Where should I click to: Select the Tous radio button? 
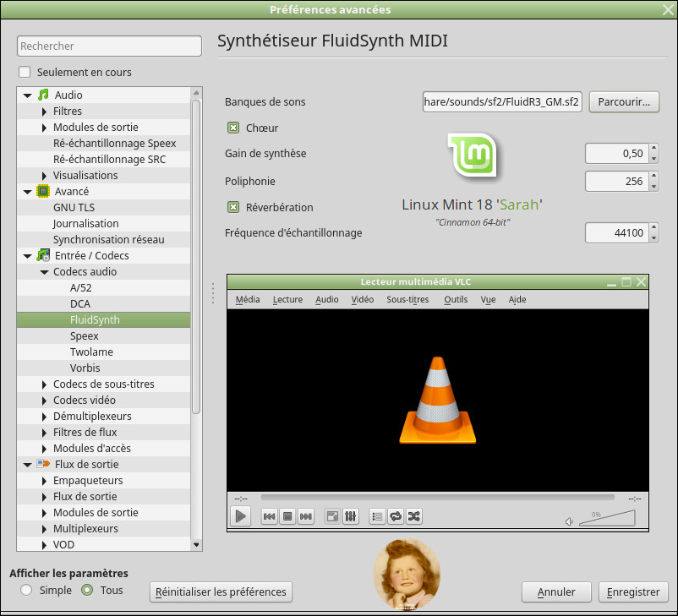pos(87,590)
